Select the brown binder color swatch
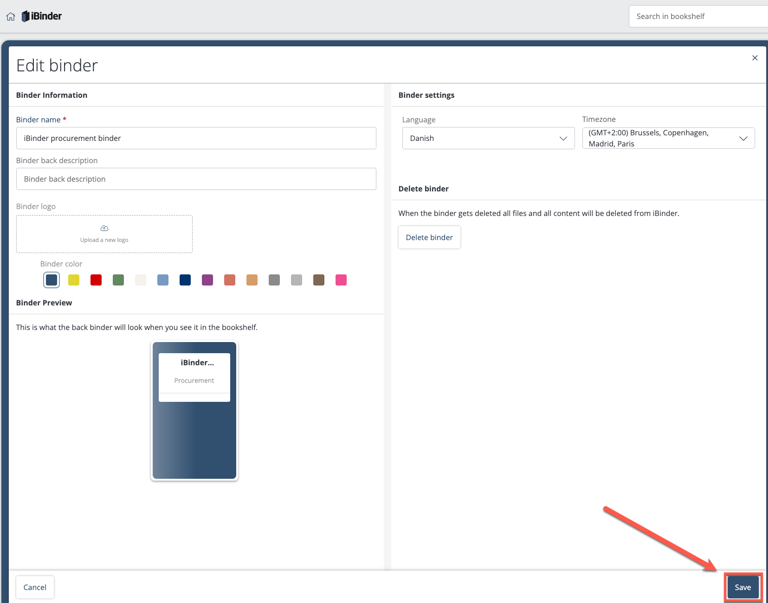This screenshot has height=603, width=768. (319, 280)
